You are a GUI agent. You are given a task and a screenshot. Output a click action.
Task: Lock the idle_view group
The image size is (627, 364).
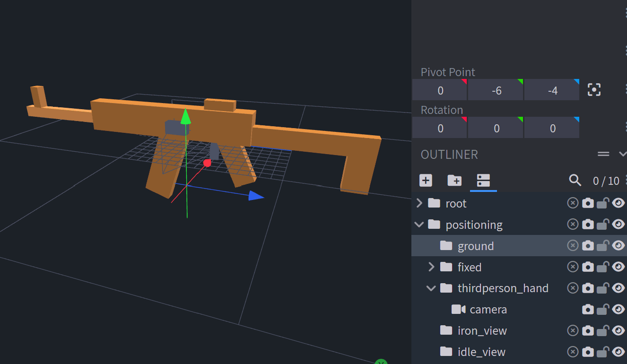(x=603, y=352)
